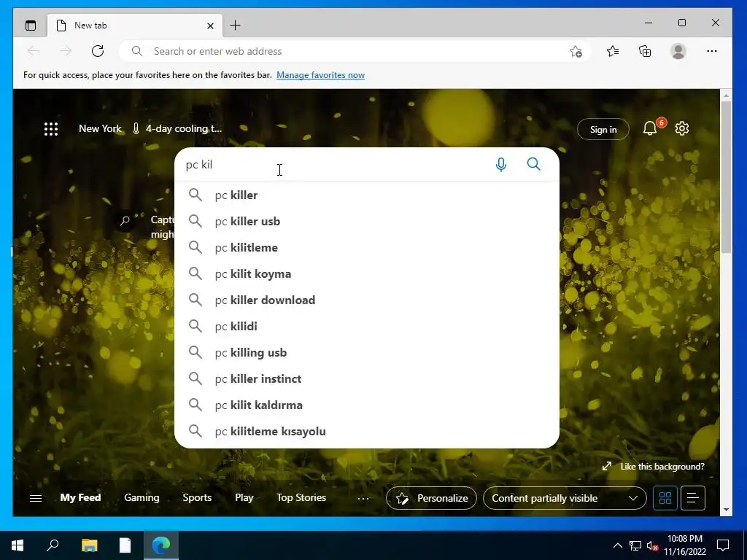
Task: Open Collections icon
Action: point(645,51)
